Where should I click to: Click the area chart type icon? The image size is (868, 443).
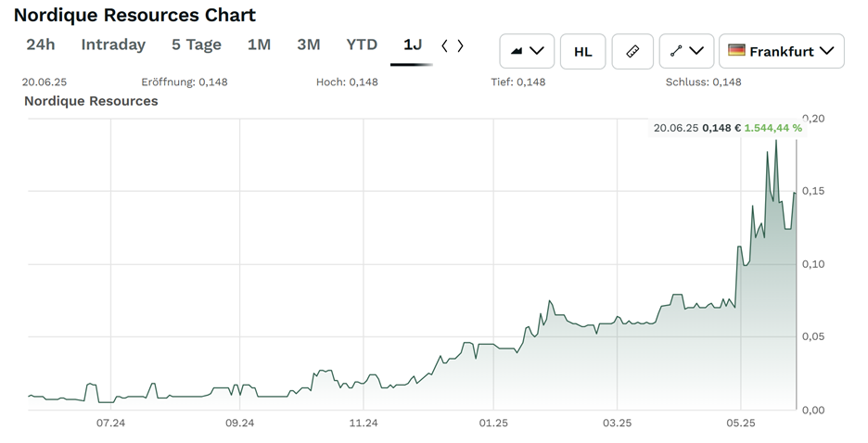[517, 51]
